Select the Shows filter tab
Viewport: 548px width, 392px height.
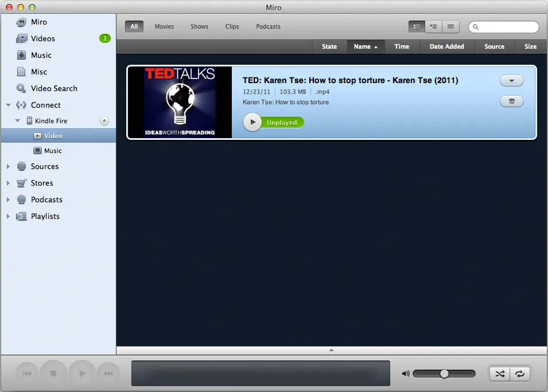click(x=199, y=26)
